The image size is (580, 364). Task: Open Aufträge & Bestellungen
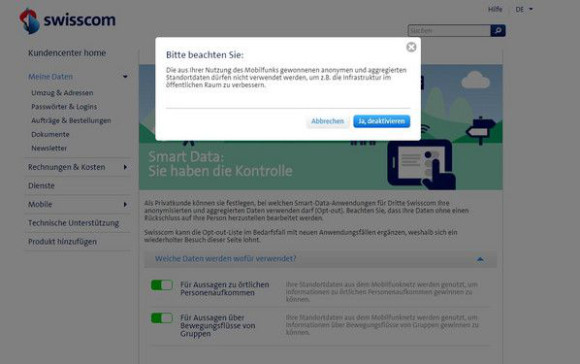pos(71,120)
